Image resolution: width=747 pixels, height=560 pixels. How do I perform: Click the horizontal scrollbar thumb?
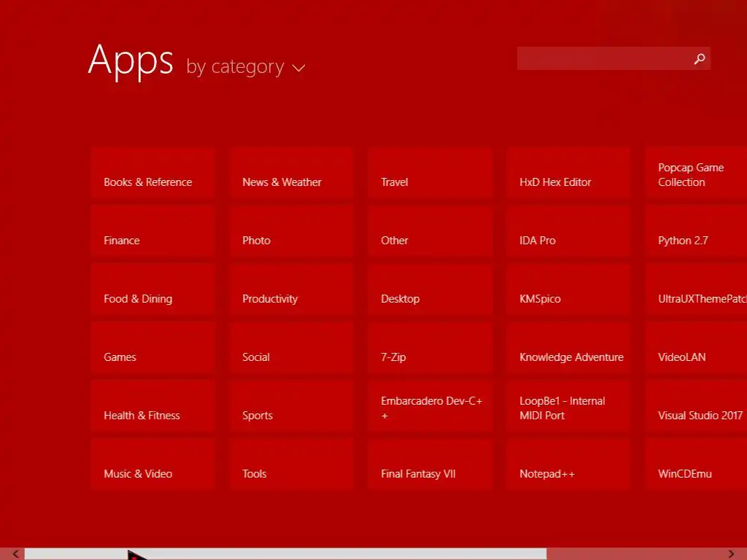(285, 554)
